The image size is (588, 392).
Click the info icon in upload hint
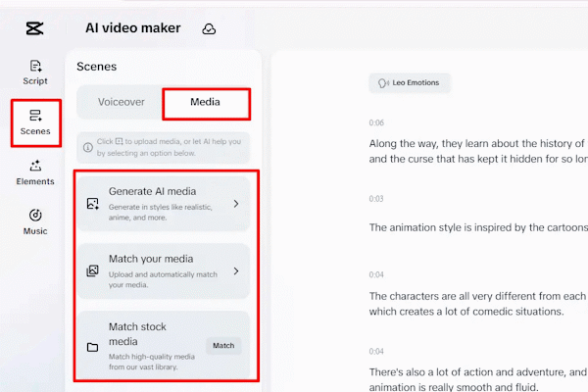[88, 147]
